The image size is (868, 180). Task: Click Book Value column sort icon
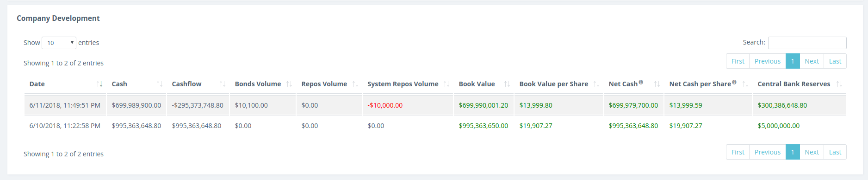[x=507, y=84]
